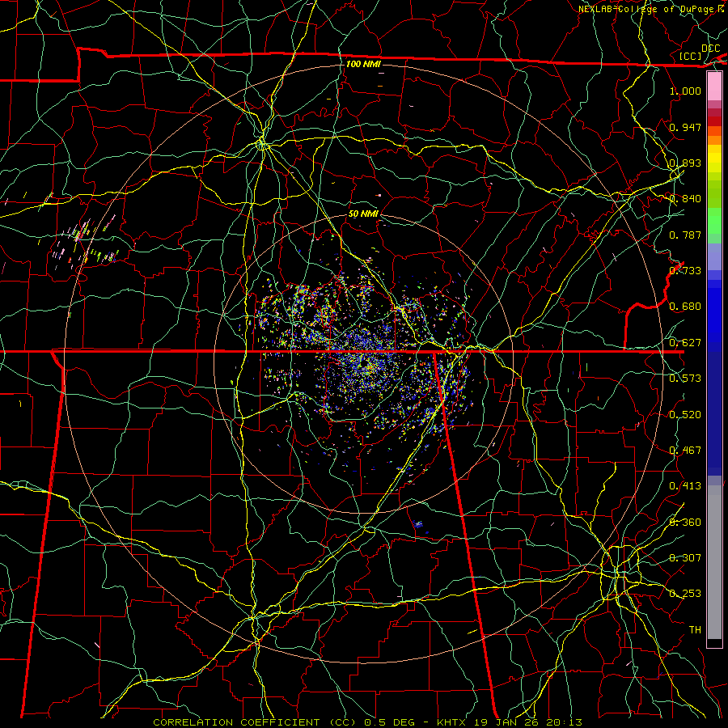Select the 0.627 scale value
Screen dimensions: 728x728
point(685,343)
